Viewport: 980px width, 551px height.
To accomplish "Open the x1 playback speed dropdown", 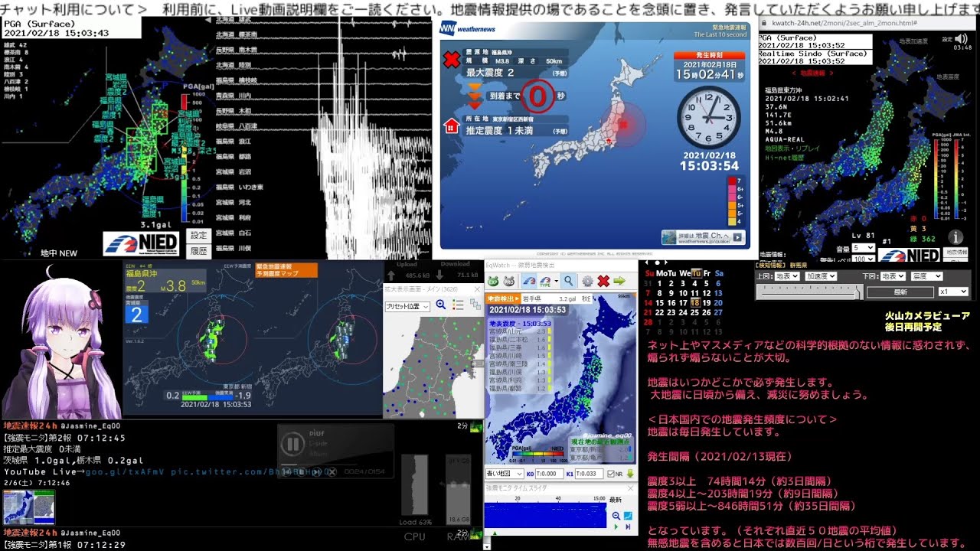I will pos(953,292).
